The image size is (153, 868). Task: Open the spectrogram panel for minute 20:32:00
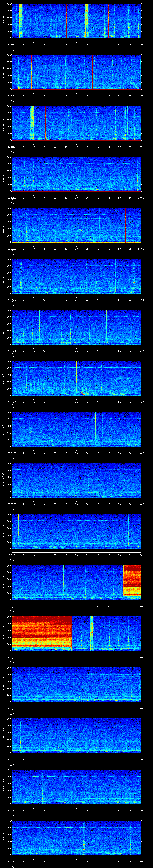(x=77, y=838)
